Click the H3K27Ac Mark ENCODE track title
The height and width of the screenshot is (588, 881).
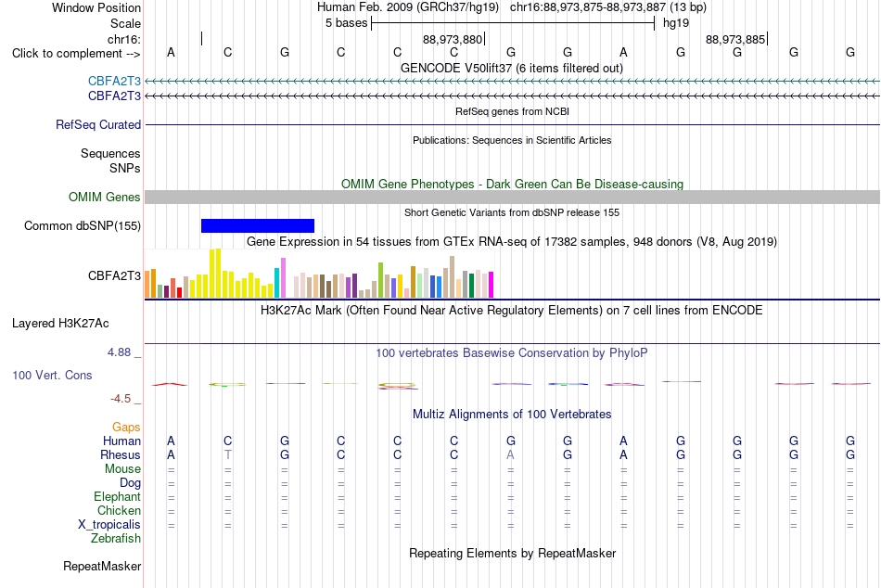[512, 311]
